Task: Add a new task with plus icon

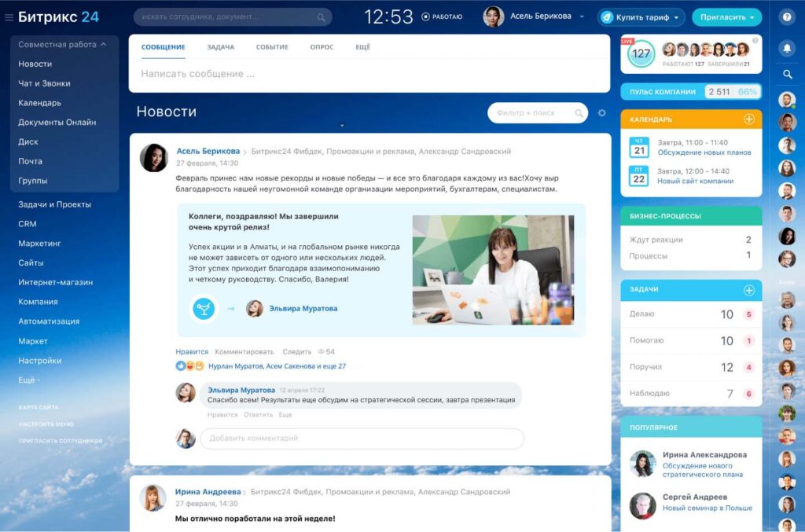Action: pyautogui.click(x=749, y=291)
